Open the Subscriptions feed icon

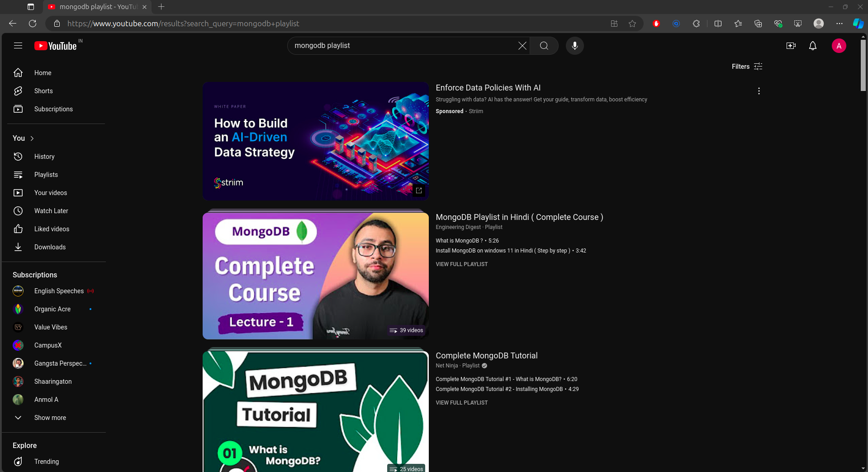[18, 109]
